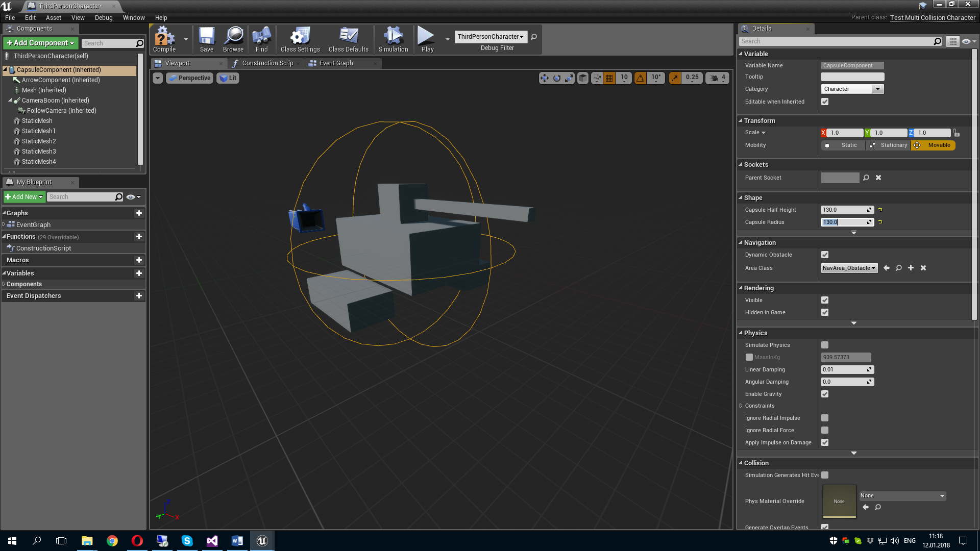Toggle grid snapping icon in viewport
The height and width of the screenshot is (551, 980).
[609, 78]
